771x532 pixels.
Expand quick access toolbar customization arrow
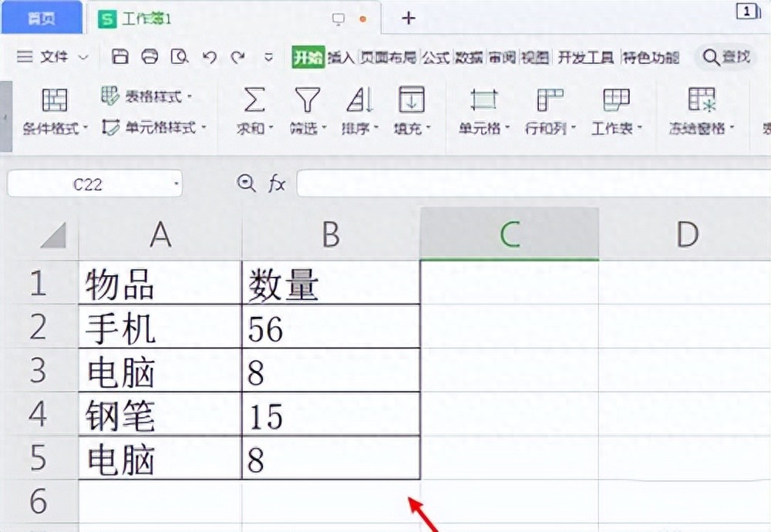click(x=268, y=58)
